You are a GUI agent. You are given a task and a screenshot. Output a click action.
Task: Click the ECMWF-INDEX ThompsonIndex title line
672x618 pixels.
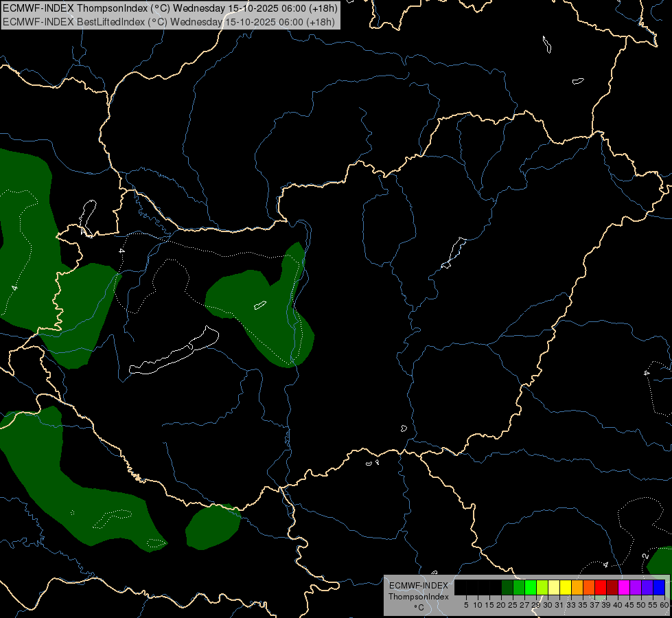[170, 8]
